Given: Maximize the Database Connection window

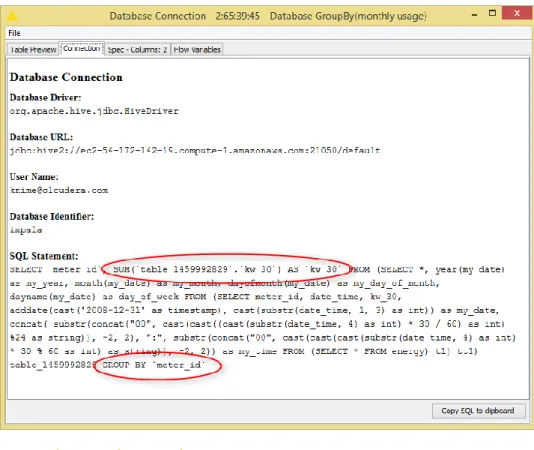Looking at the screenshot, I should point(492,13).
